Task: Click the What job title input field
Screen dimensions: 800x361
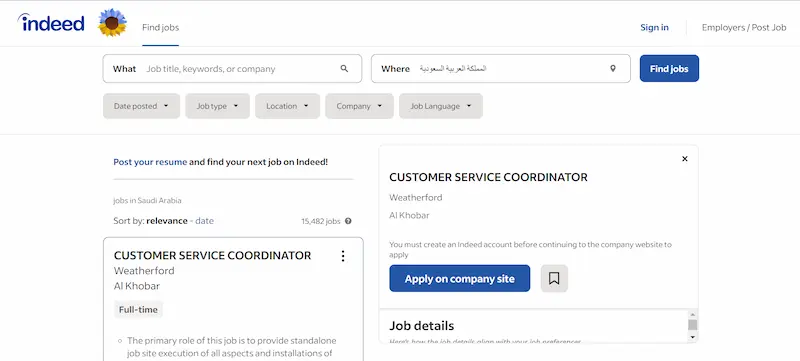Action: coord(240,68)
